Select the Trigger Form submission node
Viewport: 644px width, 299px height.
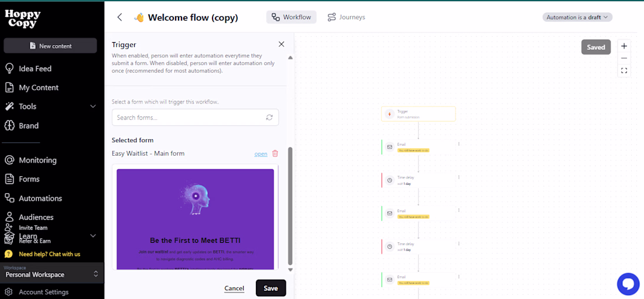tap(419, 114)
